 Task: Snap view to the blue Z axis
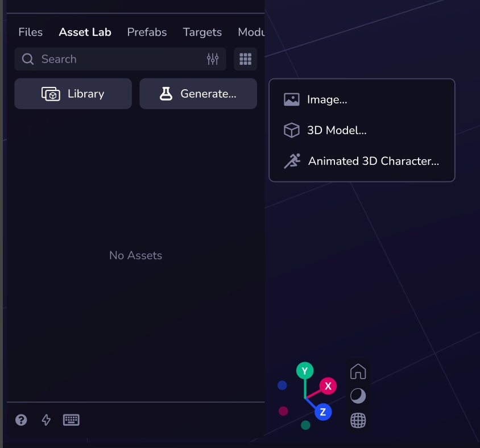[322, 412]
